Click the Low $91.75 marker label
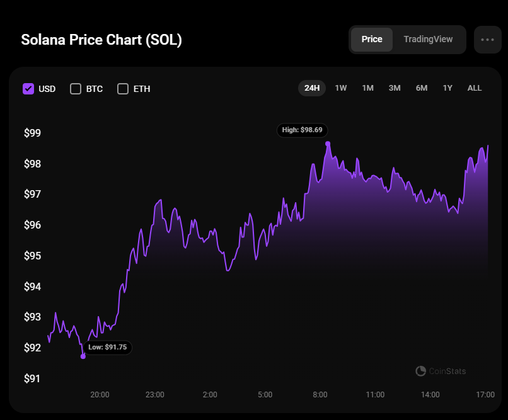508x420 pixels. tap(108, 347)
